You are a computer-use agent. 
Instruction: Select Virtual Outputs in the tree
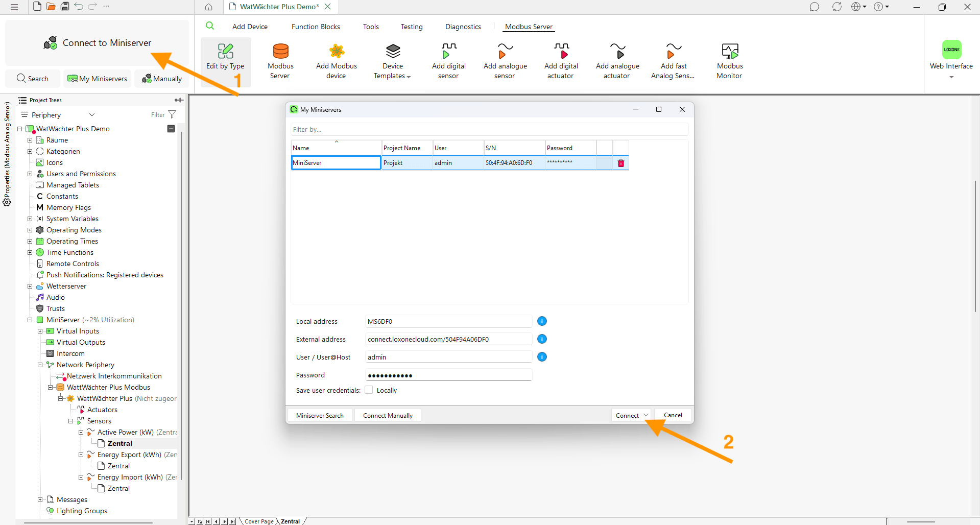[81, 343]
